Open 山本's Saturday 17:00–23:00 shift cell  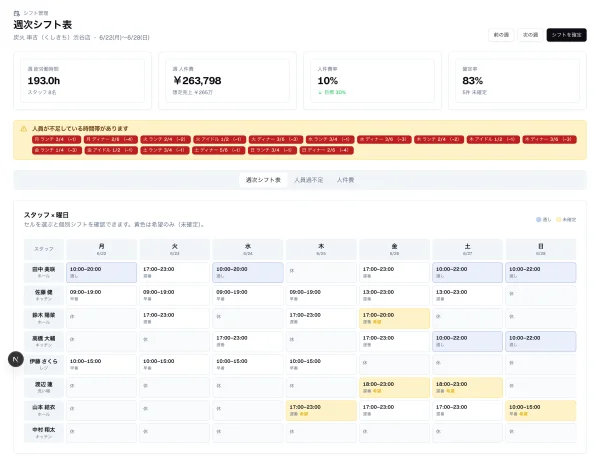[467, 410]
